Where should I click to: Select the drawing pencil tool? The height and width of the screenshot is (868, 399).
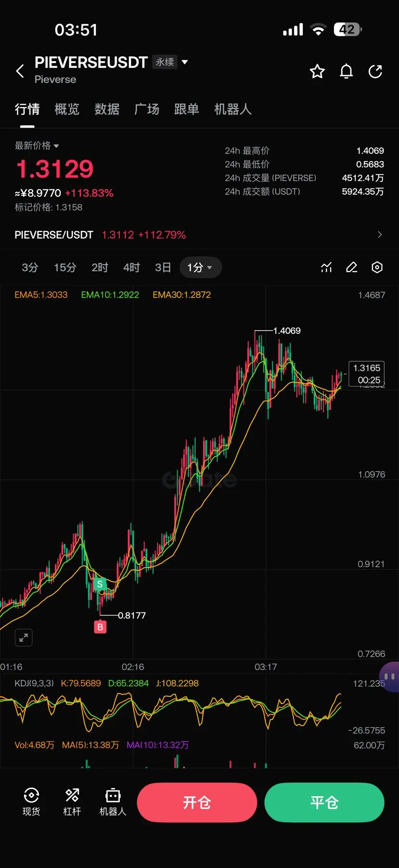click(352, 267)
